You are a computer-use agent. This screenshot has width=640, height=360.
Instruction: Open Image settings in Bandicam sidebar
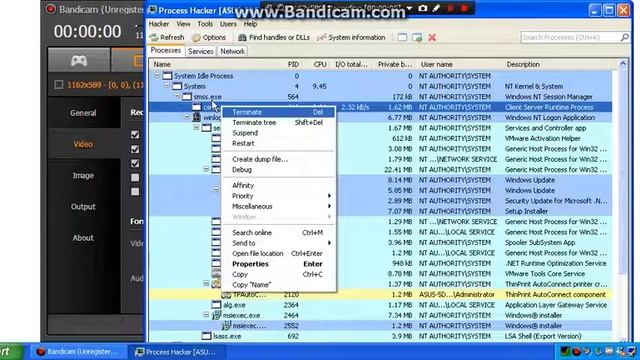[x=83, y=176]
